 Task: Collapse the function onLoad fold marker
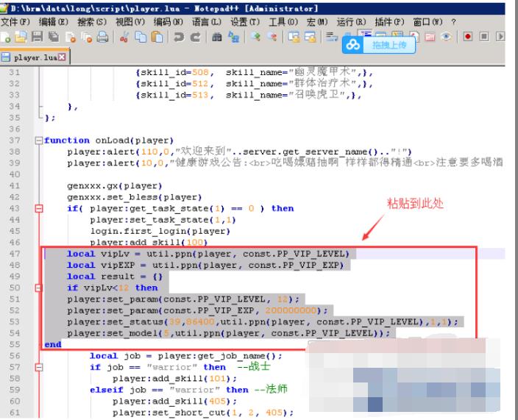(x=38, y=140)
